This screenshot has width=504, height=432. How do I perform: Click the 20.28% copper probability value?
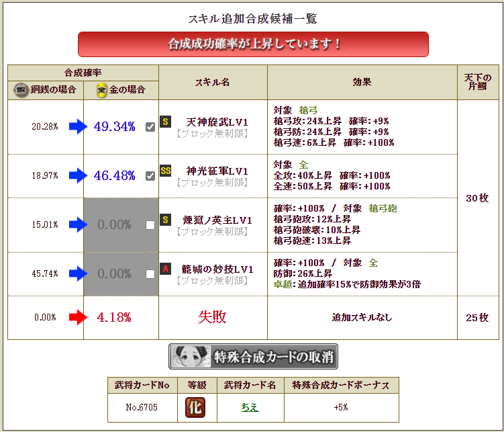[x=45, y=126]
